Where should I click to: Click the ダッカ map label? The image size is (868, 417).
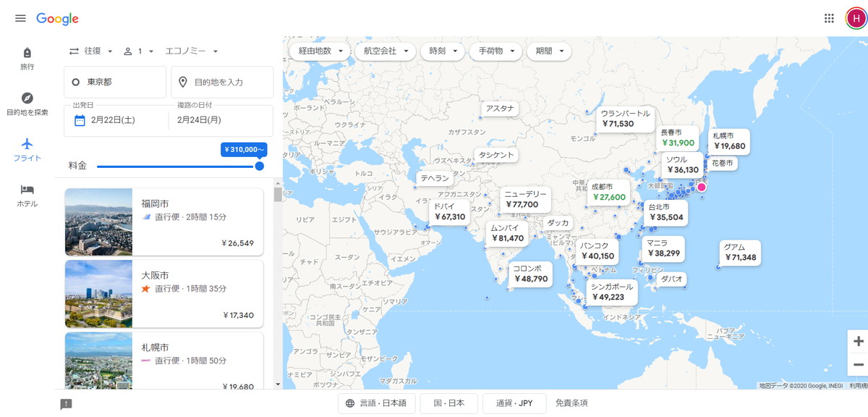click(x=558, y=223)
